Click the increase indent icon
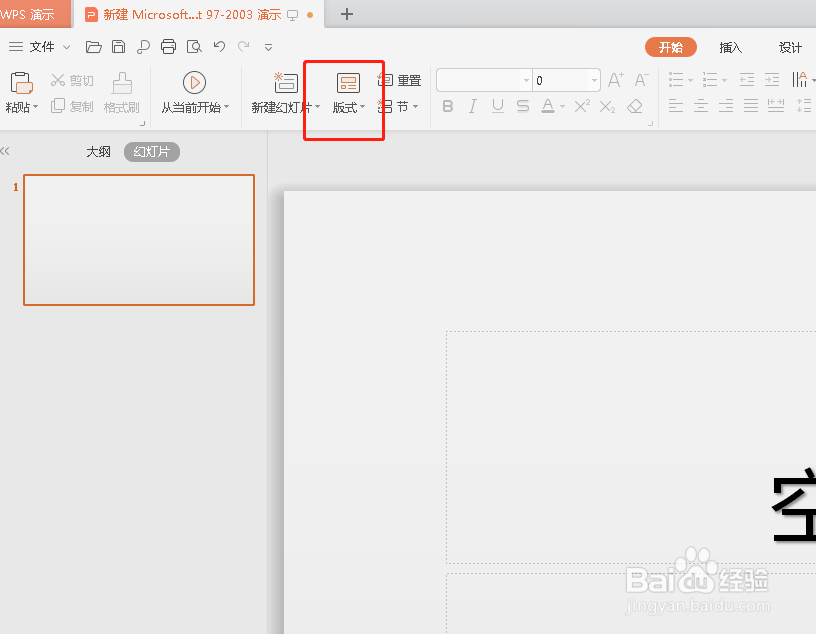Image resolution: width=816 pixels, height=634 pixels. [x=772, y=80]
